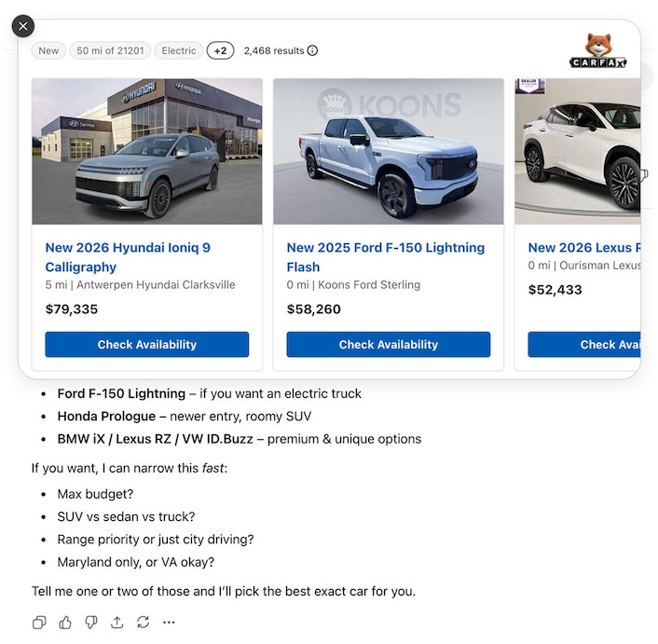Check Availability for the Ford F-150 Lightning

click(389, 344)
